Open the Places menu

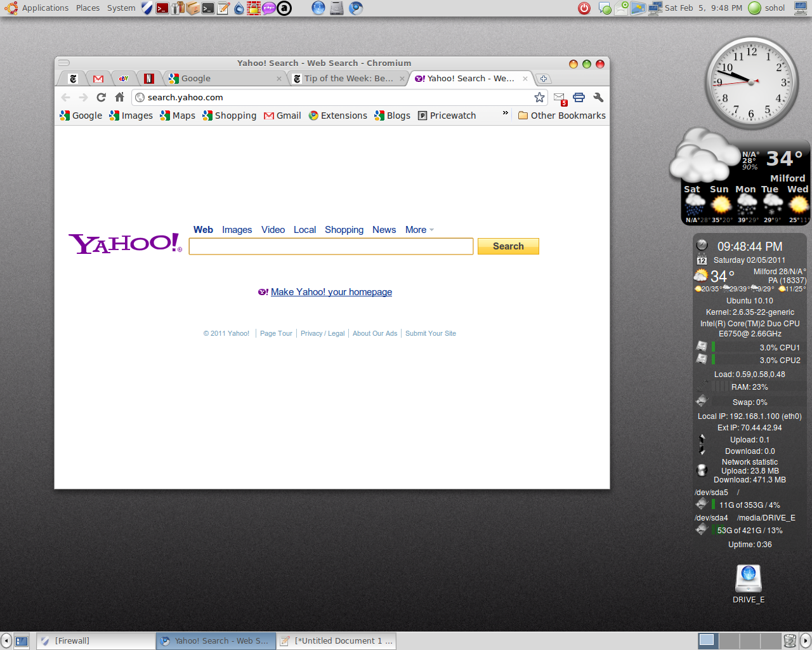tap(88, 8)
